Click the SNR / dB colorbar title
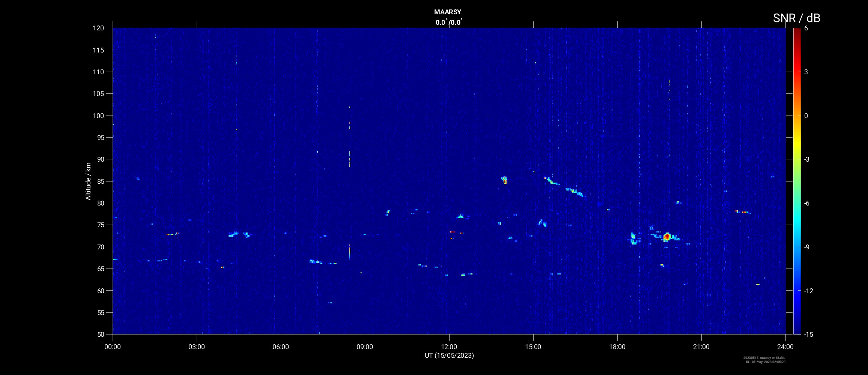Screen dimensions: 868x375 (797, 18)
